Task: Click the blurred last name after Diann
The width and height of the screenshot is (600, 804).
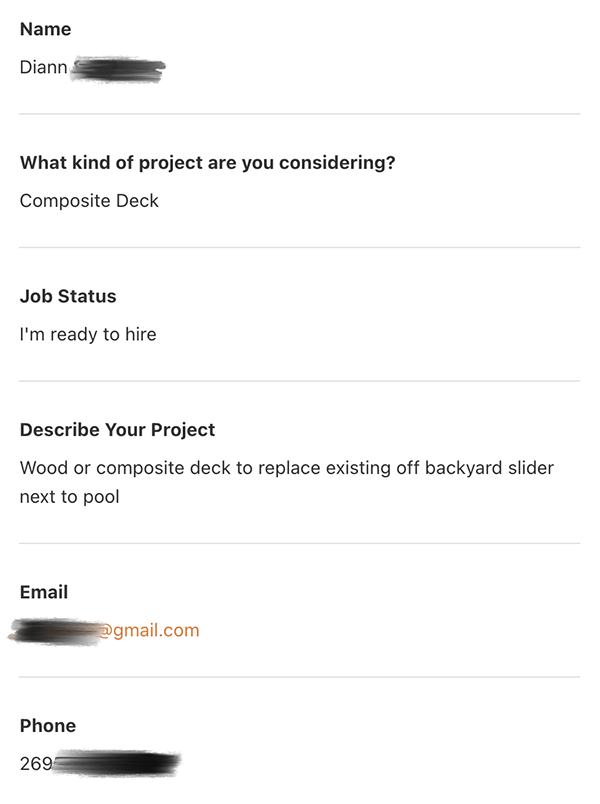Action: point(118,69)
